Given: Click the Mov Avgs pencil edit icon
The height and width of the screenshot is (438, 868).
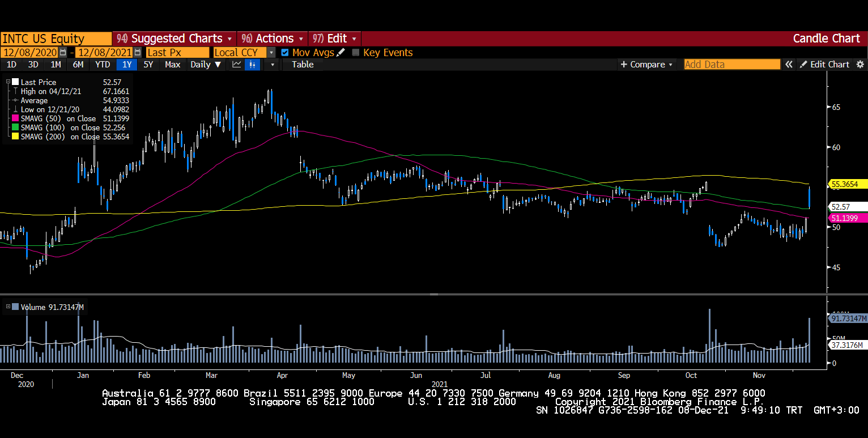Looking at the screenshot, I should [341, 52].
